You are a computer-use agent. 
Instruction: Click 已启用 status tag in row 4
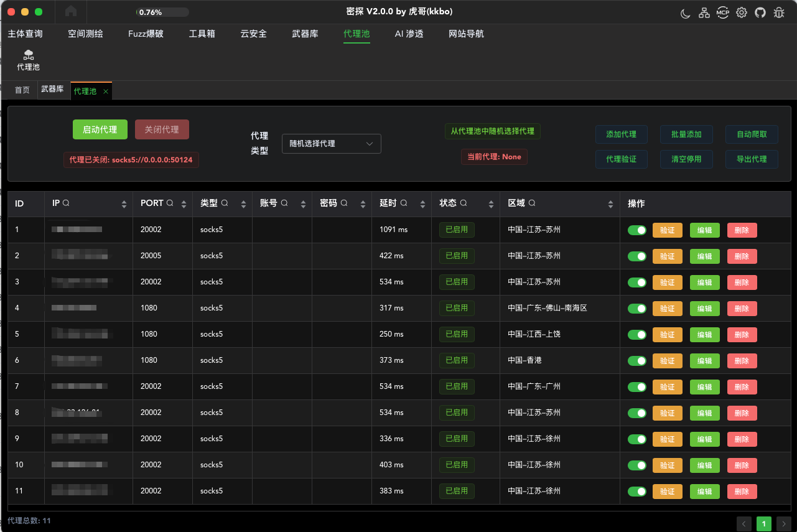click(x=457, y=308)
